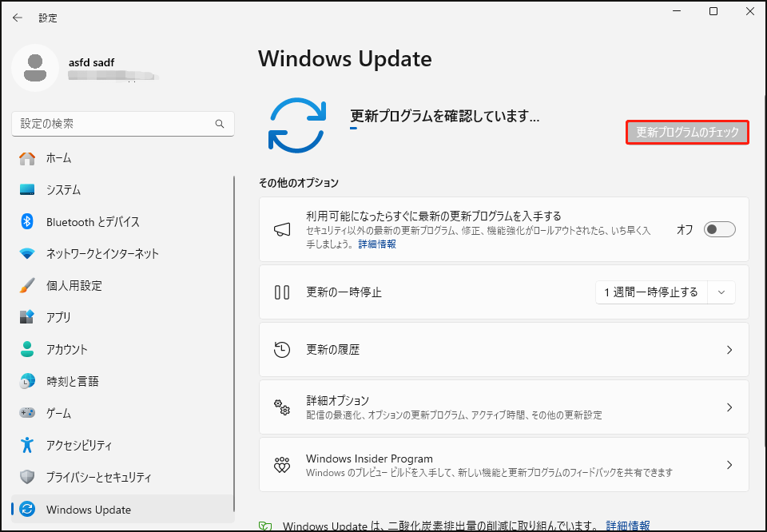
Task: Open the pause duration dropdown arrow
Action: click(x=721, y=292)
